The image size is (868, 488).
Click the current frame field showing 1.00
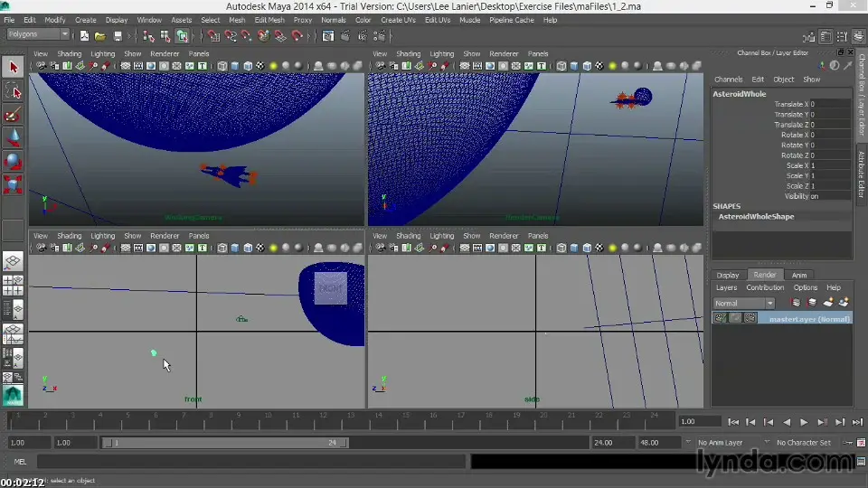pyautogui.click(x=700, y=422)
